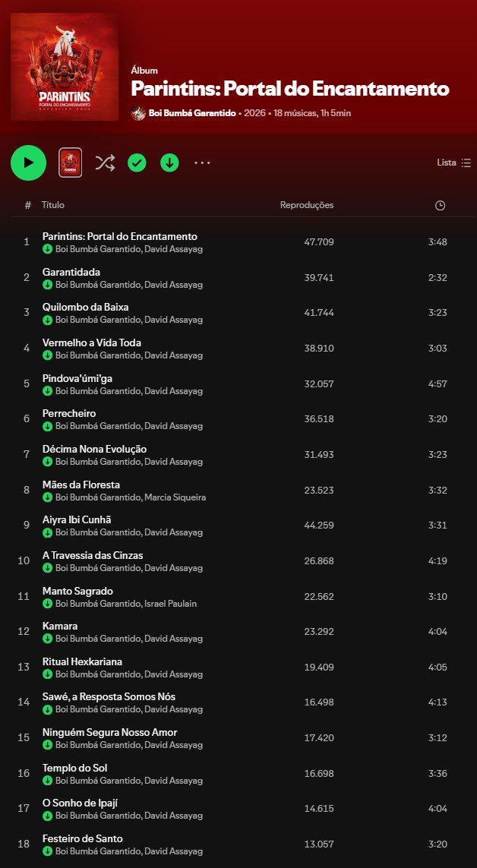Open the album cover preview thumbnail beside play

point(71,163)
